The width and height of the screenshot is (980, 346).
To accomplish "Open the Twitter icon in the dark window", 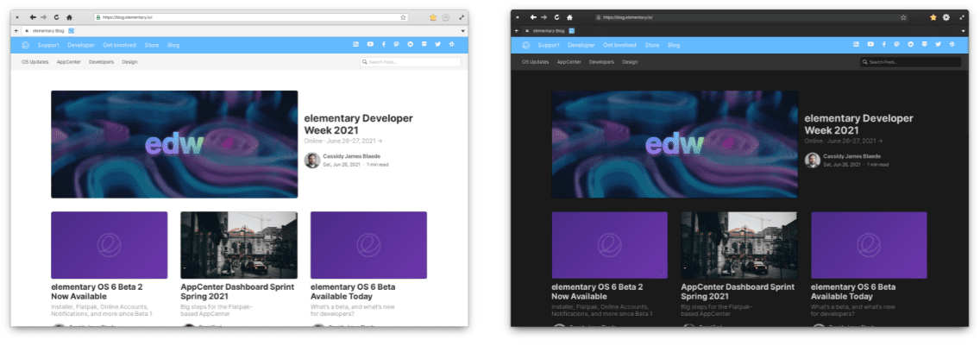I will click(938, 44).
